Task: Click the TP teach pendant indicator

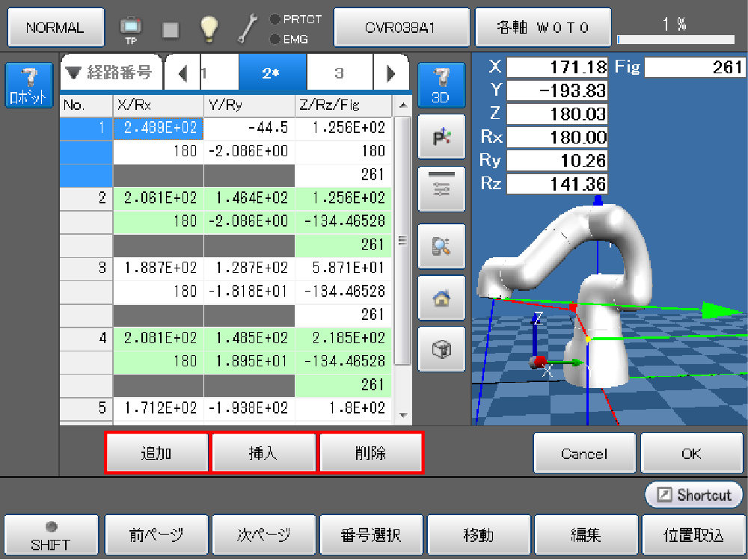Action: click(130, 28)
